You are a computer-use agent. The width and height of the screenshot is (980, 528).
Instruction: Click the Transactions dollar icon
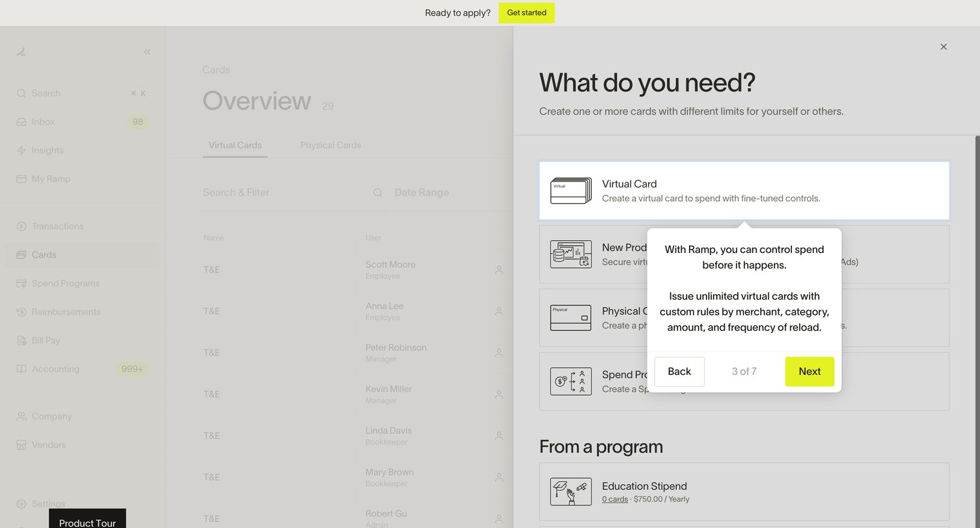tap(21, 226)
